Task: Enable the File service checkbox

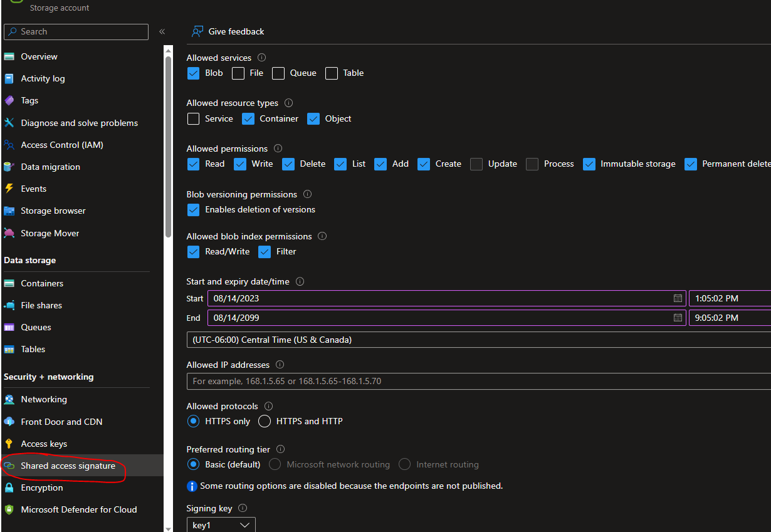Action: click(x=238, y=73)
